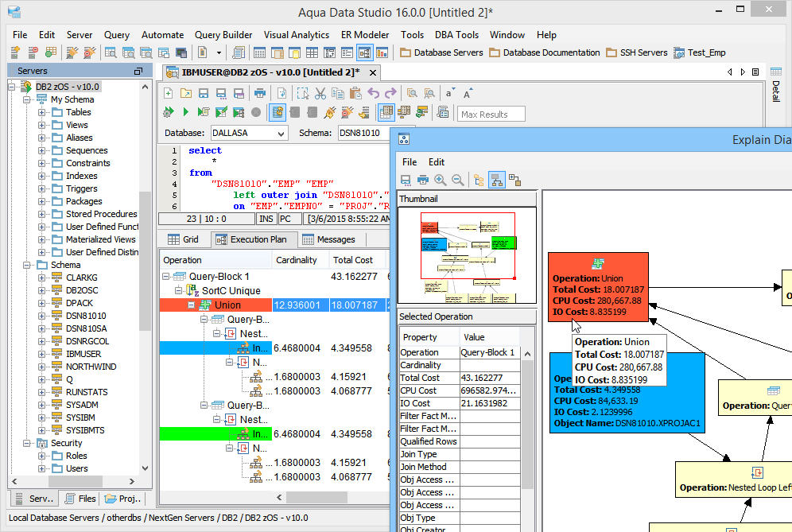Open the Files tab at the bottom of the sidebar
792x532 pixels.
point(80,499)
